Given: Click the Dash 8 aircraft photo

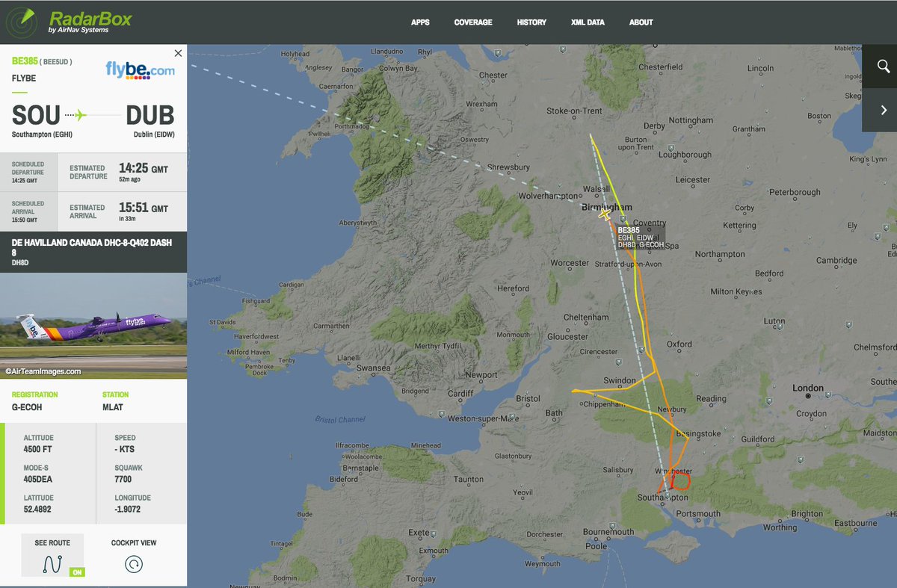Looking at the screenshot, I should coord(93,325).
